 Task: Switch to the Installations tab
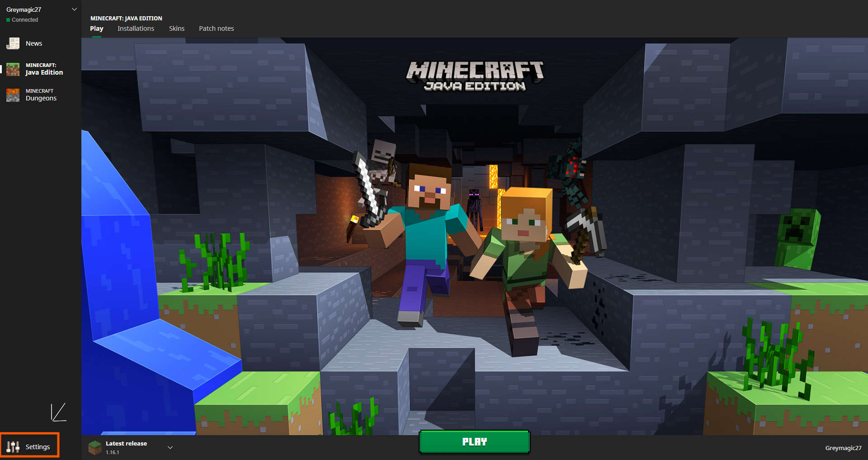(136, 28)
